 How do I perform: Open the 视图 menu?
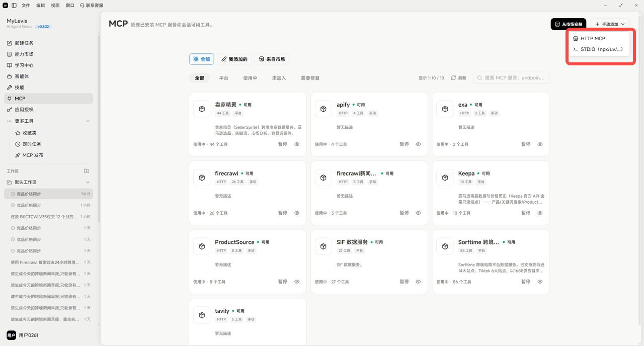click(x=55, y=5)
